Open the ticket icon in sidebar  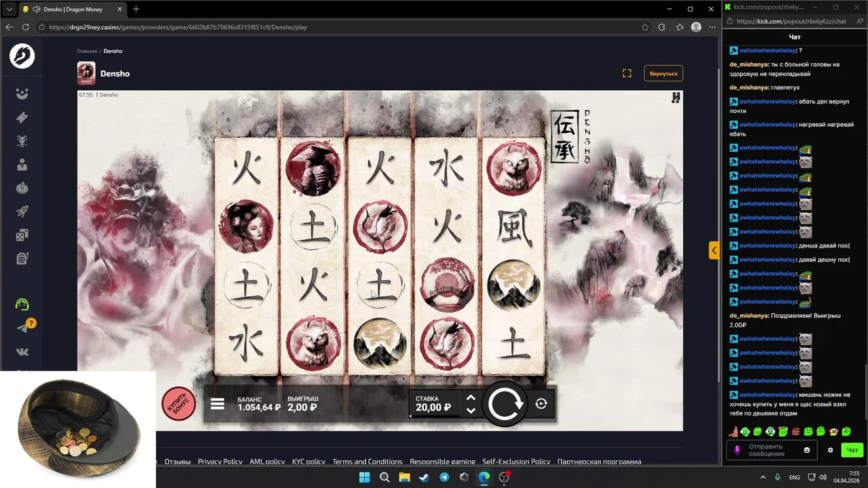click(x=22, y=117)
